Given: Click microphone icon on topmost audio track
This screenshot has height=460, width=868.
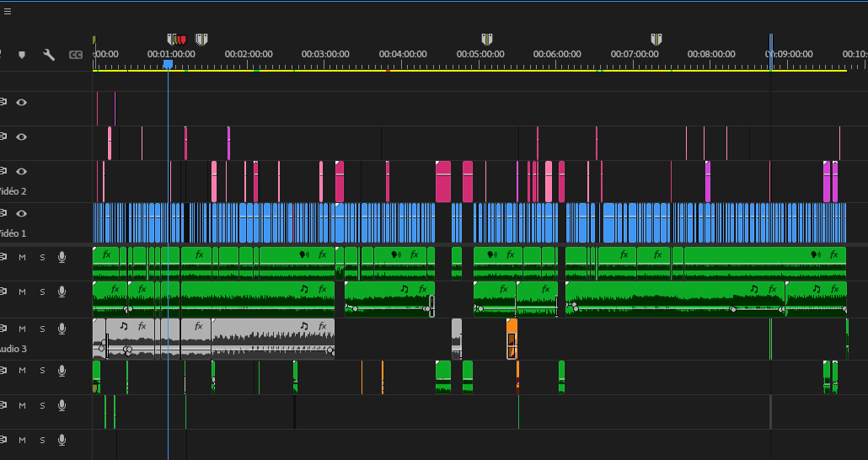Looking at the screenshot, I should point(62,257).
